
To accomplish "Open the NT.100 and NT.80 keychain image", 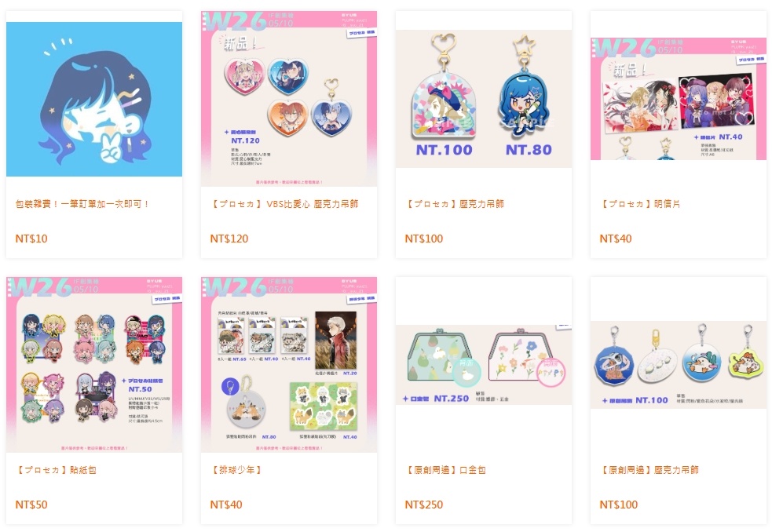I will click(484, 99).
